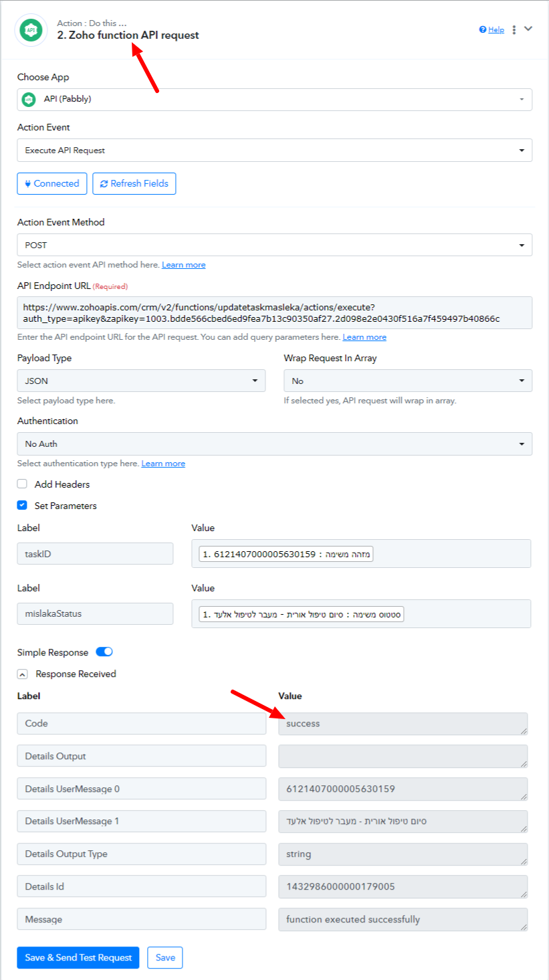Click Save & Send Test Request button
The width and height of the screenshot is (549, 980).
pyautogui.click(x=78, y=957)
